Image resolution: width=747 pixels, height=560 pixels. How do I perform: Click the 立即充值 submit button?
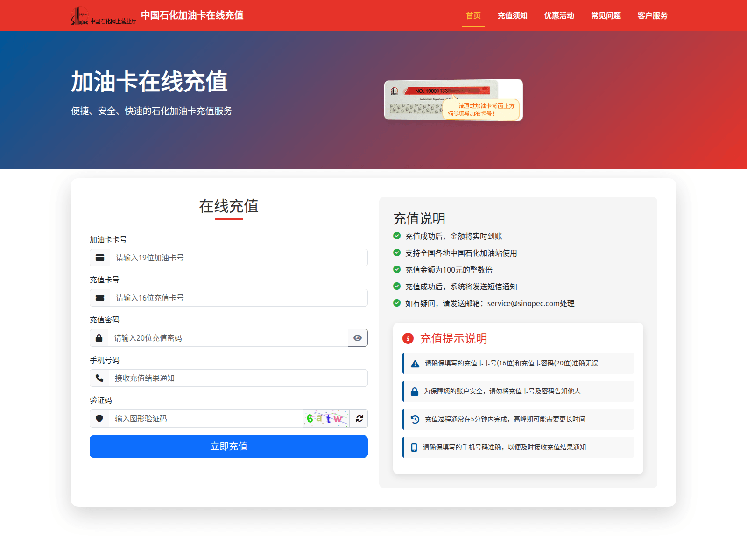click(229, 447)
